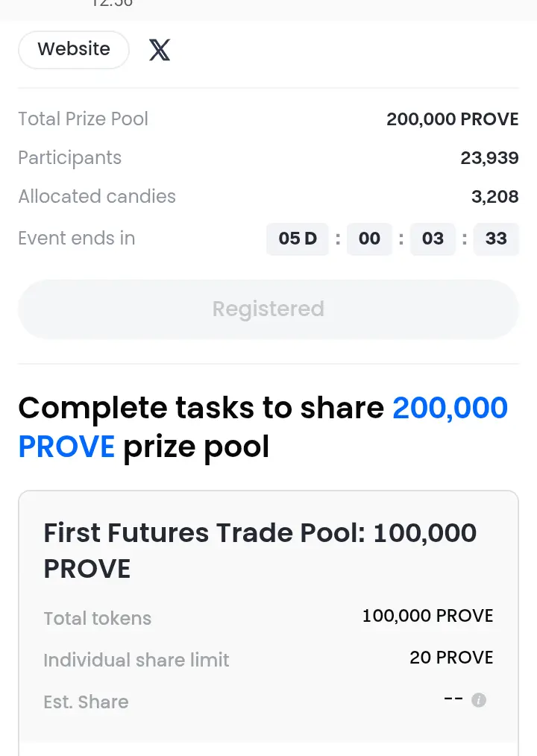Click the Est. Share label
537x756 pixels.
point(86,702)
